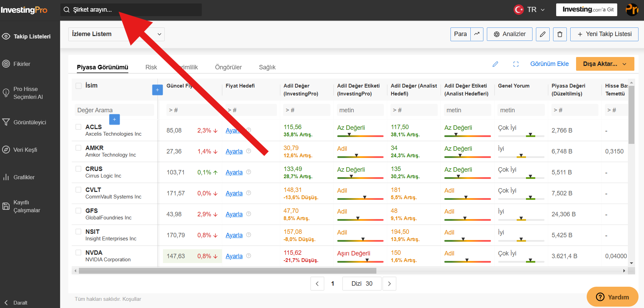Check the CVLT row checkbox
Viewport: 644px width, 308px height.
(79, 190)
